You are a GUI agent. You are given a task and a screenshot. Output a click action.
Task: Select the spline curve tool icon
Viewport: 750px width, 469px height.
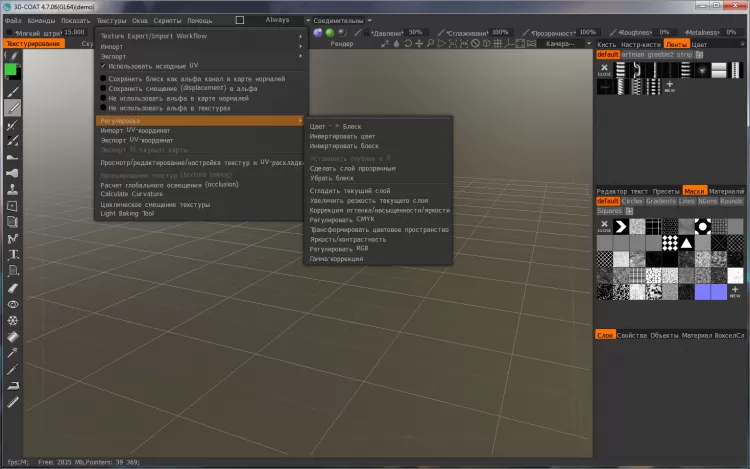[x=14, y=238]
